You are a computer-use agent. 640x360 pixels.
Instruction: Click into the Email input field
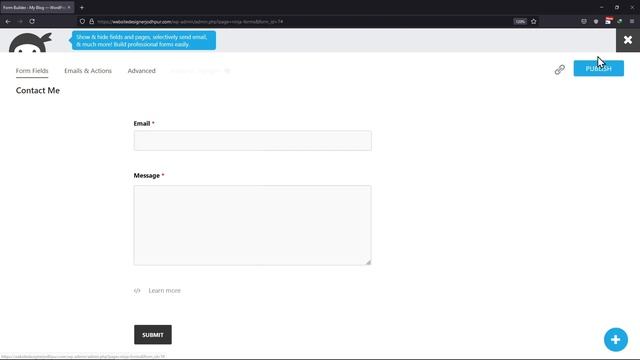252,140
